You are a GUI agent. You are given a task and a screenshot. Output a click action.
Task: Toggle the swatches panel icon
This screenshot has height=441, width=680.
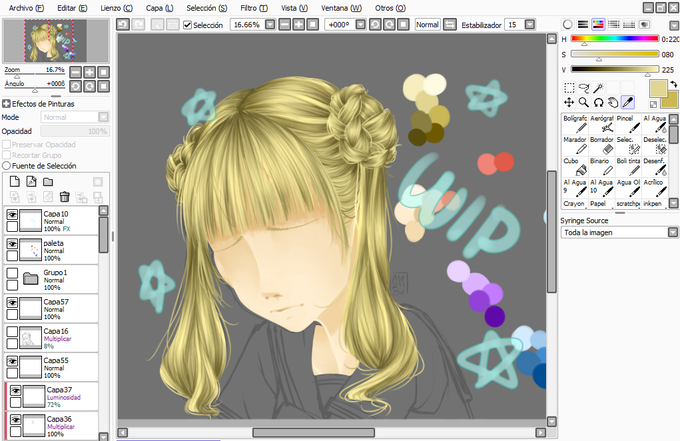coord(629,25)
